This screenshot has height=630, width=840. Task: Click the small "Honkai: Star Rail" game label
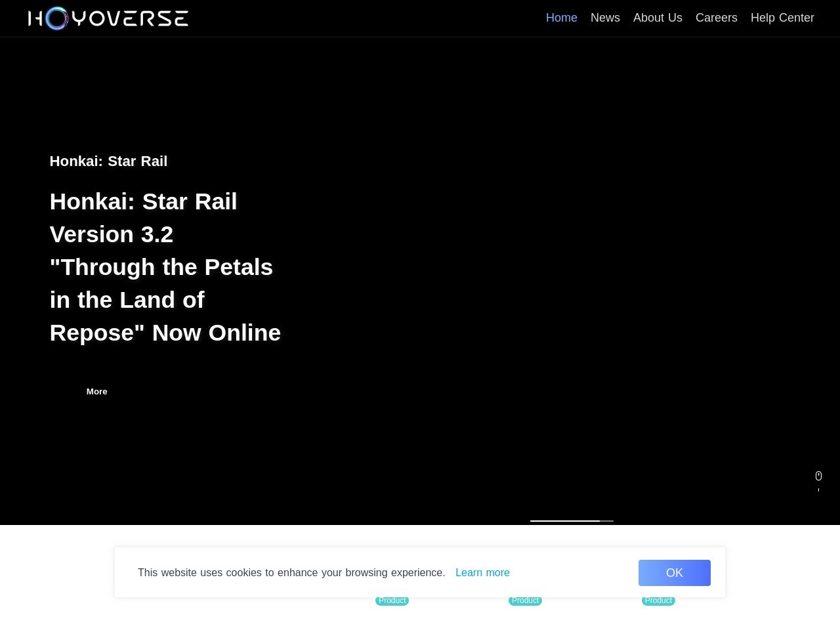(x=108, y=161)
